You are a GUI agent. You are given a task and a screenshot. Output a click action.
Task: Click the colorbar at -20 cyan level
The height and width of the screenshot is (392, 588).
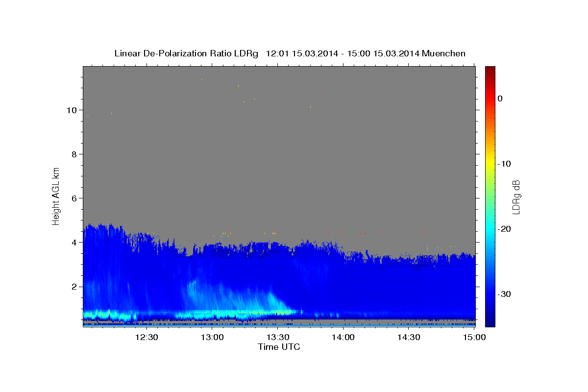coord(490,229)
